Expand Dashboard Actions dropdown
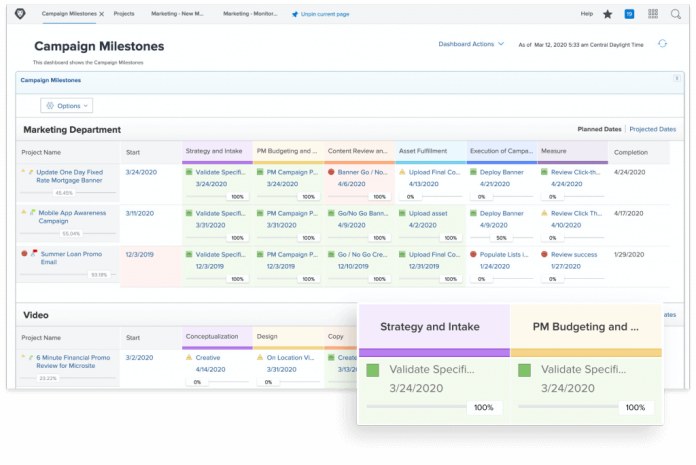 coord(471,44)
